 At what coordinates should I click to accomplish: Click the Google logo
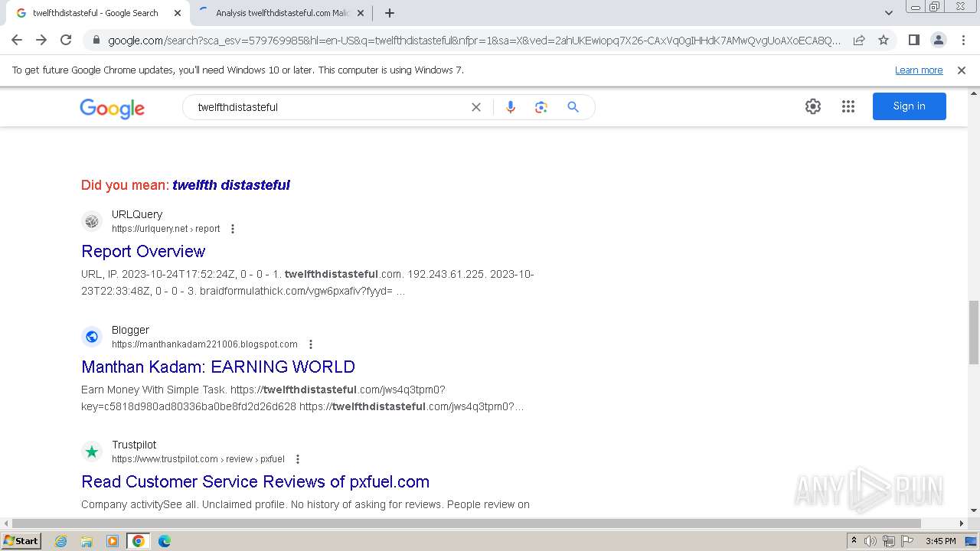112,108
